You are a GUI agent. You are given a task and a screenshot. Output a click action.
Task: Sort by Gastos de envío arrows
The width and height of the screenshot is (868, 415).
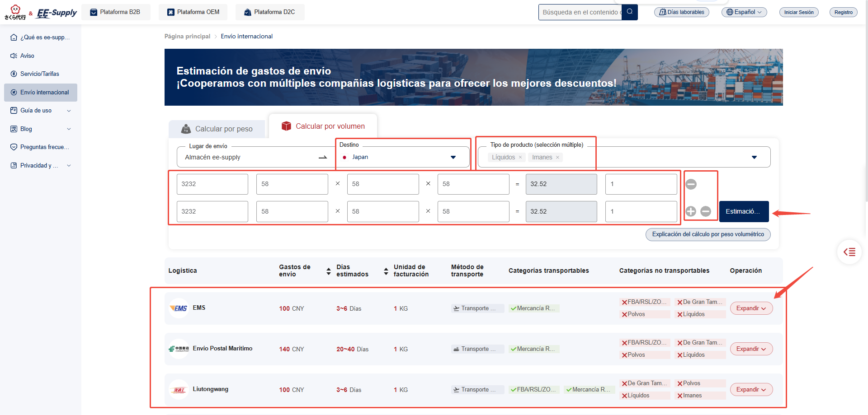click(329, 271)
